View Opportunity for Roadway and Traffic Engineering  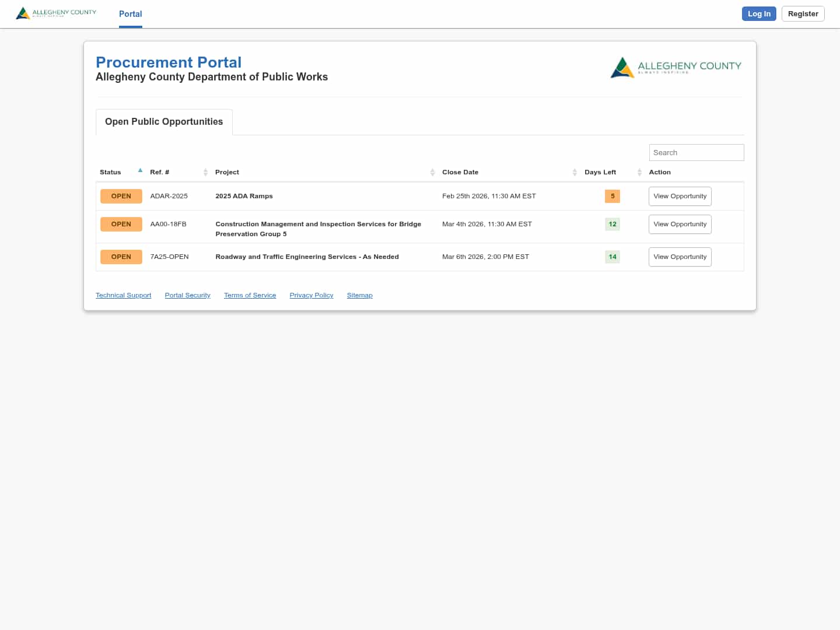[680, 257]
